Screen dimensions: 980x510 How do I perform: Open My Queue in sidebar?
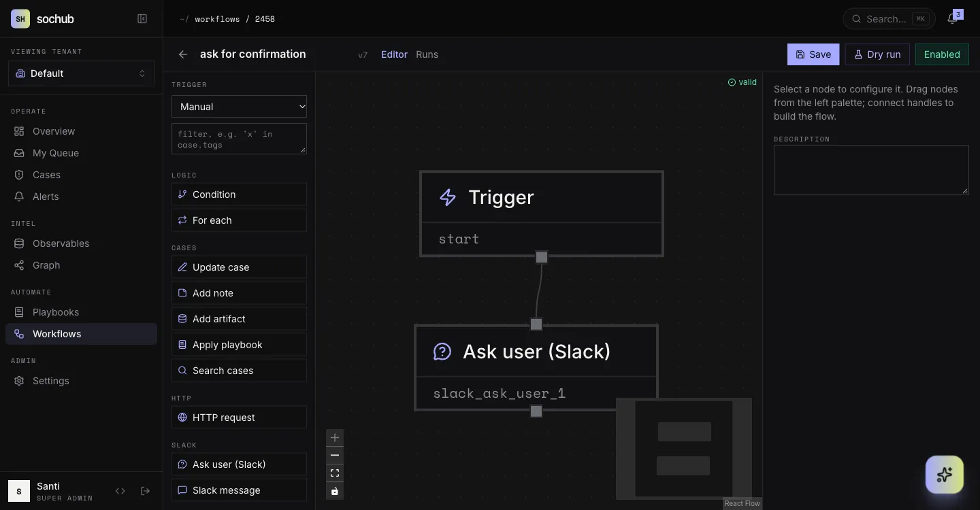(81, 153)
